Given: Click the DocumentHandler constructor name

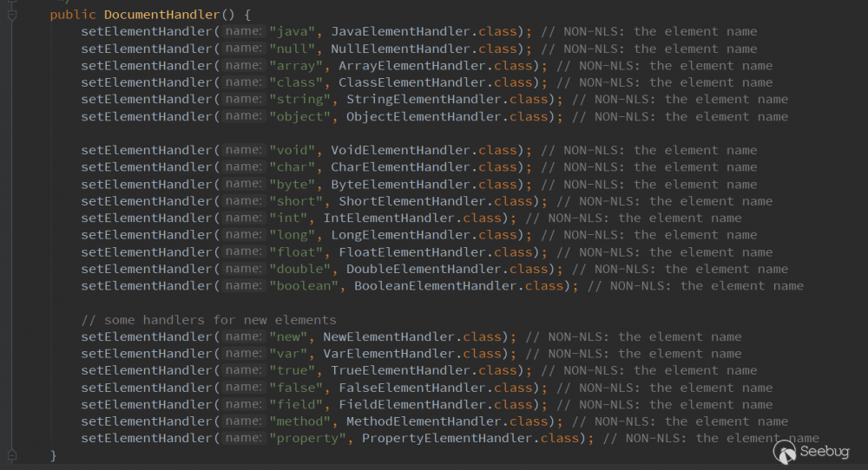Looking at the screenshot, I should pyautogui.click(x=161, y=15).
